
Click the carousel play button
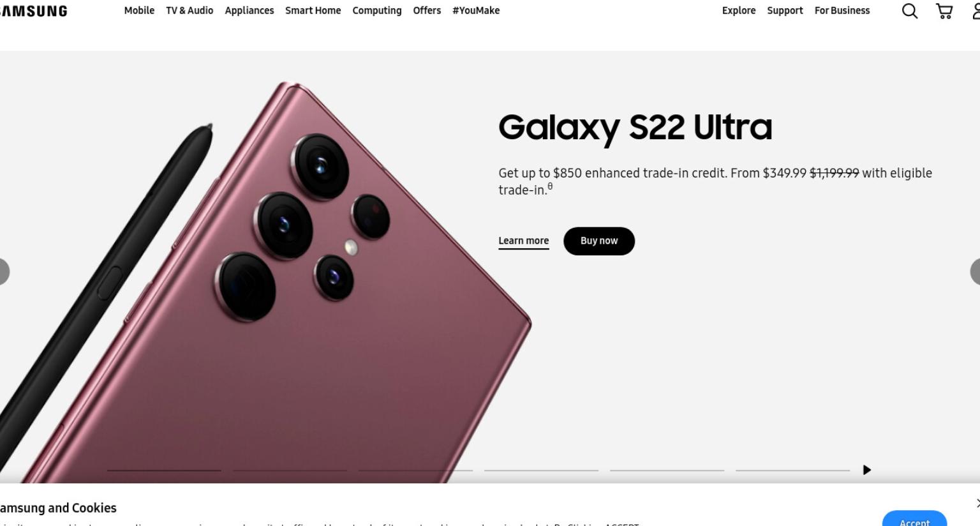tap(866, 470)
